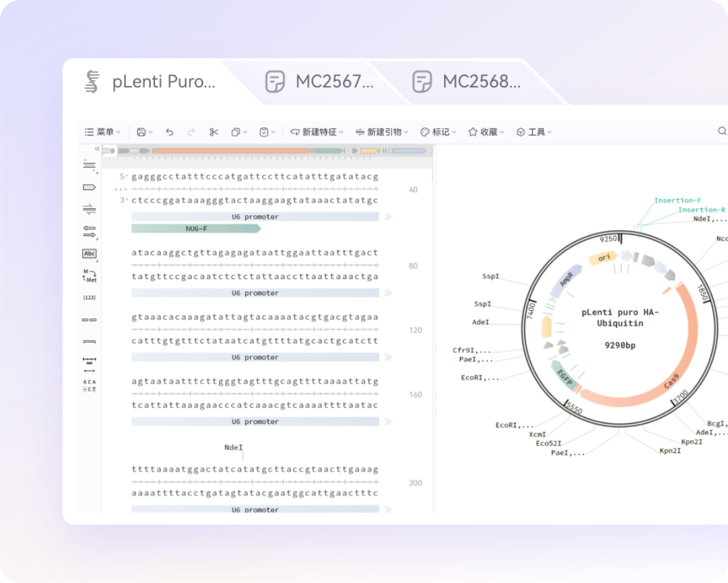Expand the copy options arrow
Image resolution: width=728 pixels, height=583 pixels.
[245, 132]
